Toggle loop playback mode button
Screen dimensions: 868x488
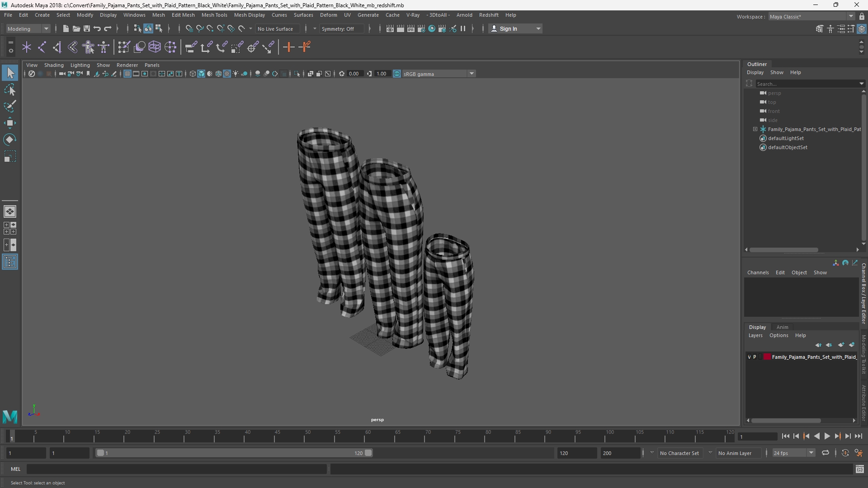[825, 453]
